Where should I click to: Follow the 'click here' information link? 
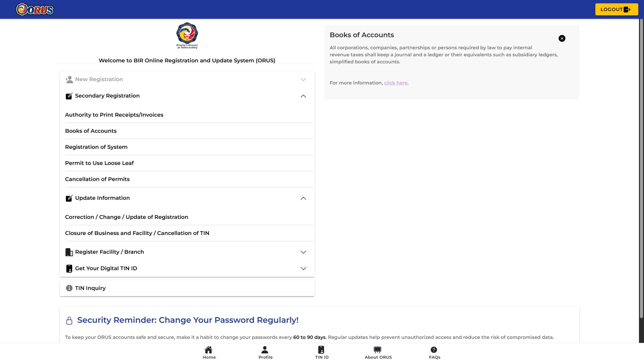pyautogui.click(x=396, y=83)
